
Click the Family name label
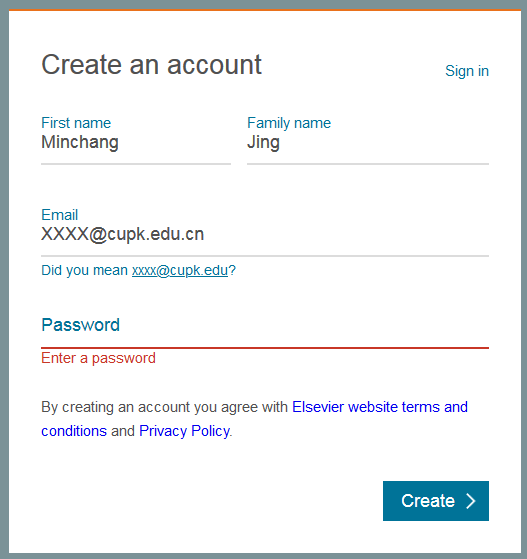289,123
